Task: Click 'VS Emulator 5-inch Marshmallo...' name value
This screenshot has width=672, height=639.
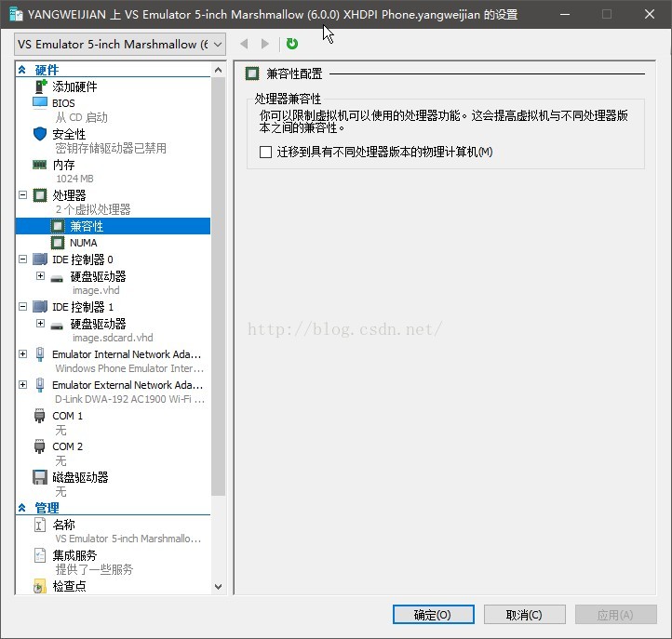Action: tap(128, 539)
